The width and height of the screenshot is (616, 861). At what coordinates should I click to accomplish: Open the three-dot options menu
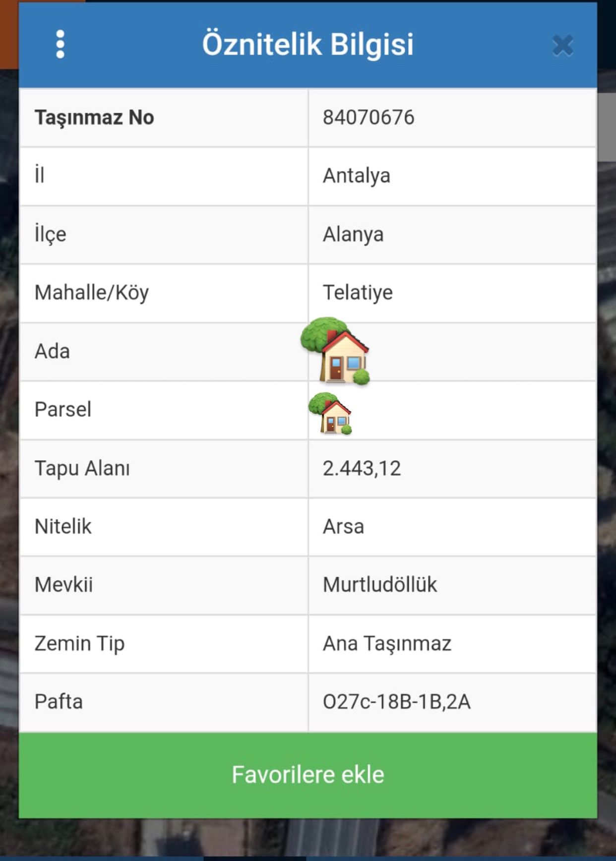pos(60,45)
